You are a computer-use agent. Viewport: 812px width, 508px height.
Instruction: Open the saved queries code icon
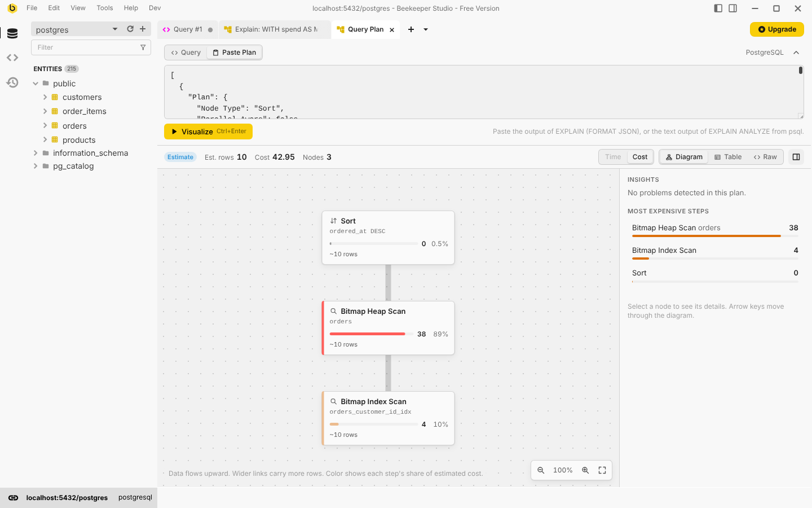(12, 58)
